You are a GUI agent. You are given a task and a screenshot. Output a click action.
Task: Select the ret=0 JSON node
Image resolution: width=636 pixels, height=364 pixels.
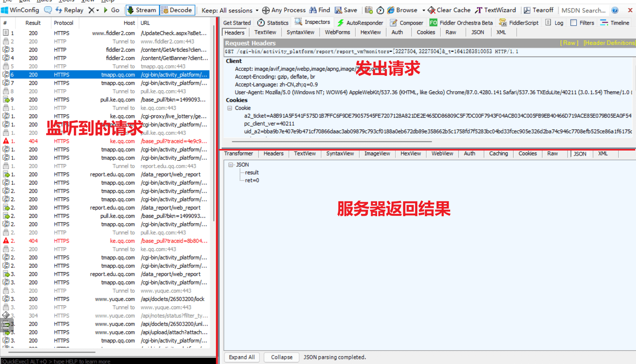point(252,180)
